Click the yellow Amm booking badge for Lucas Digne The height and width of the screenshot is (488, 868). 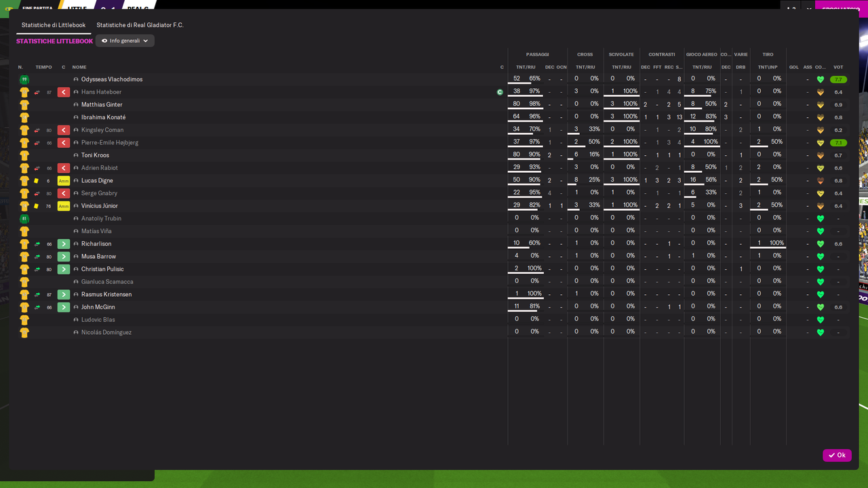coord(64,181)
